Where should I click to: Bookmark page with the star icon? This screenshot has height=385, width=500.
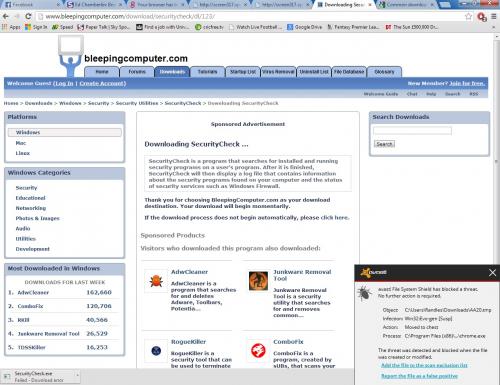click(x=468, y=16)
